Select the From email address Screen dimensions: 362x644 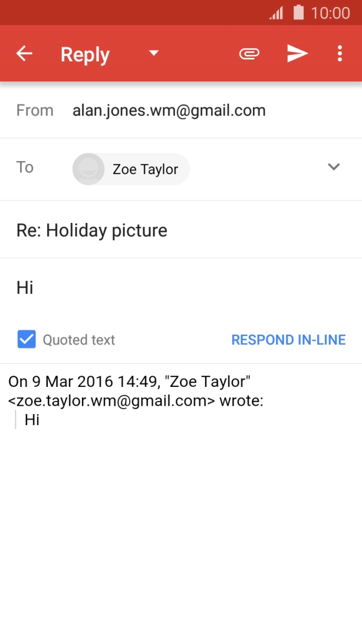pyautogui.click(x=169, y=110)
